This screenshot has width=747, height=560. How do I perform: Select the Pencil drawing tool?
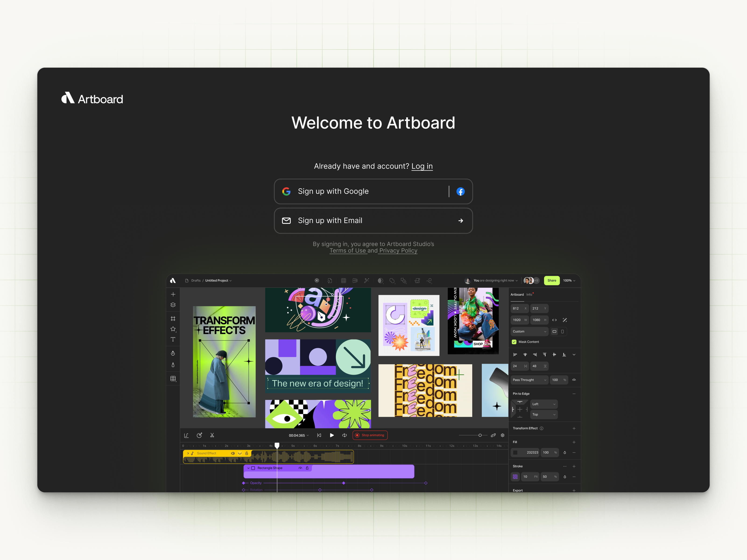173,365
